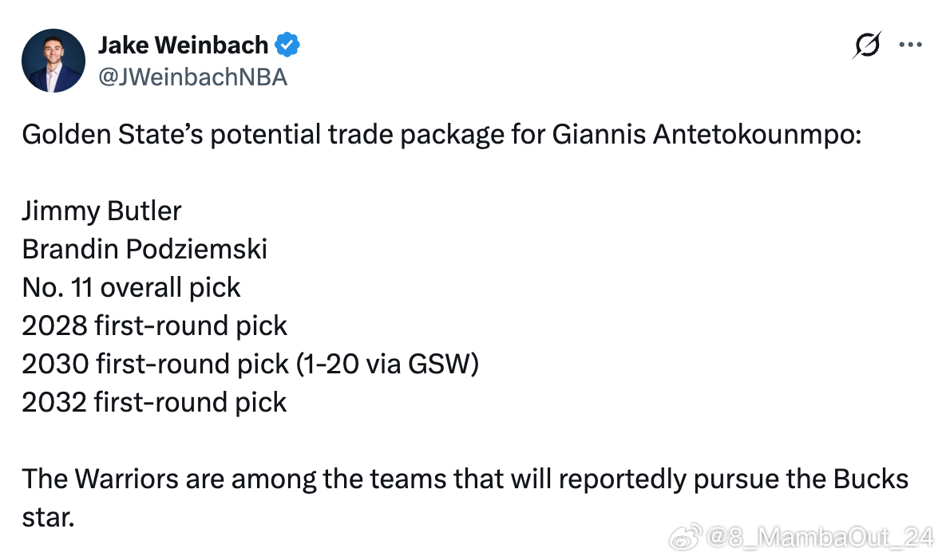The image size is (942, 560).
Task: Select the Brandin Podziemski line
Action: click(144, 249)
